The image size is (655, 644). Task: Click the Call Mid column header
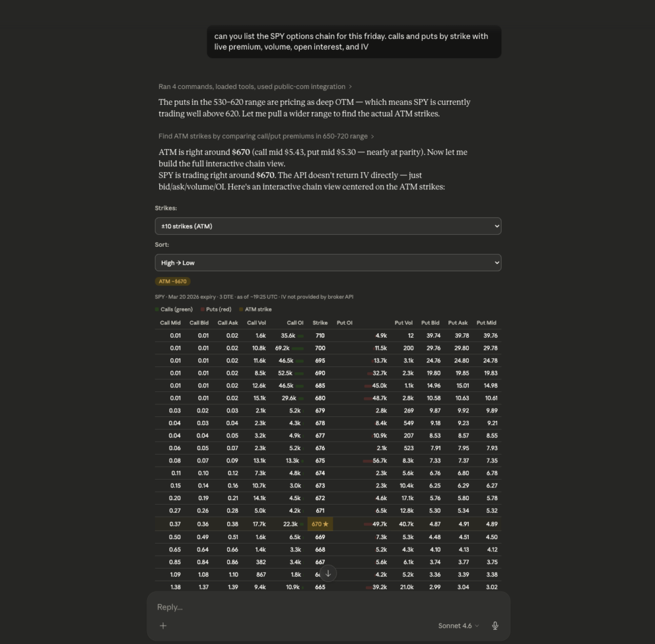coord(170,323)
